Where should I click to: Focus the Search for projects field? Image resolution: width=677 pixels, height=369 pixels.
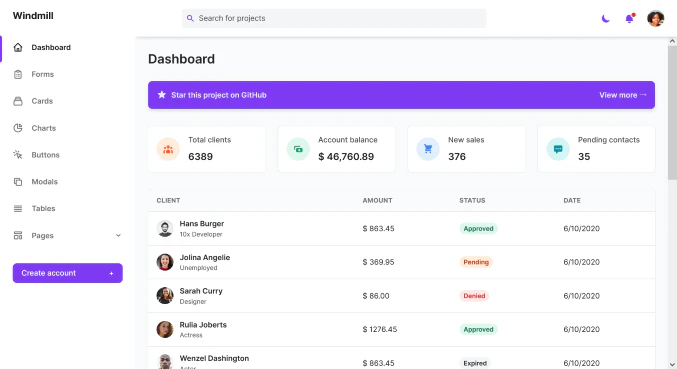coord(334,18)
